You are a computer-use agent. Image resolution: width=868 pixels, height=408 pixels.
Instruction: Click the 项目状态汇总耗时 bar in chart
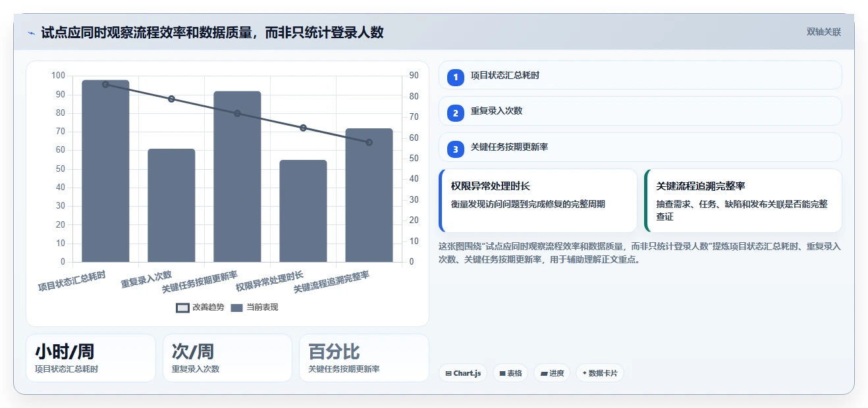click(x=105, y=171)
